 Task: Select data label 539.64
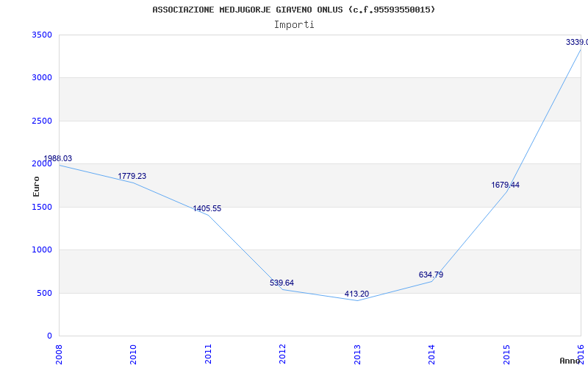click(282, 283)
